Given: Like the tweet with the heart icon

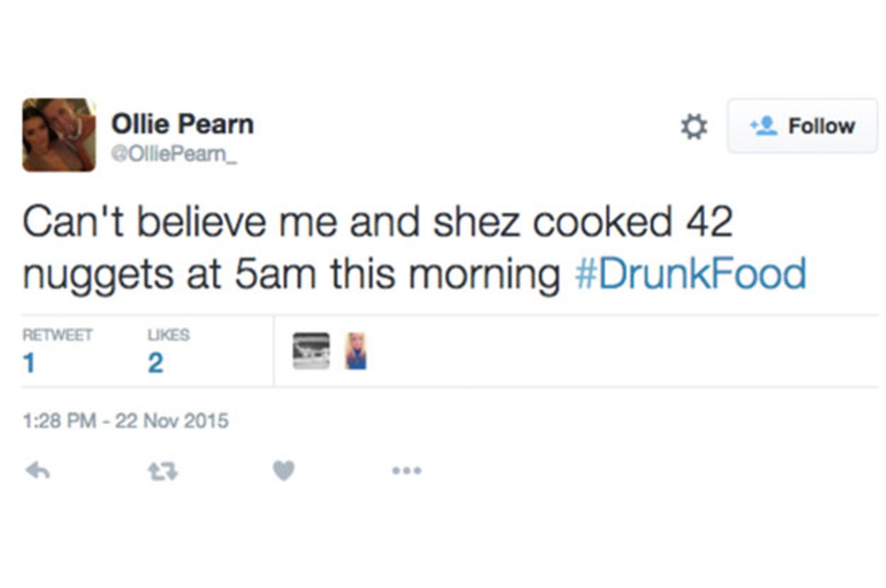Looking at the screenshot, I should (x=284, y=470).
